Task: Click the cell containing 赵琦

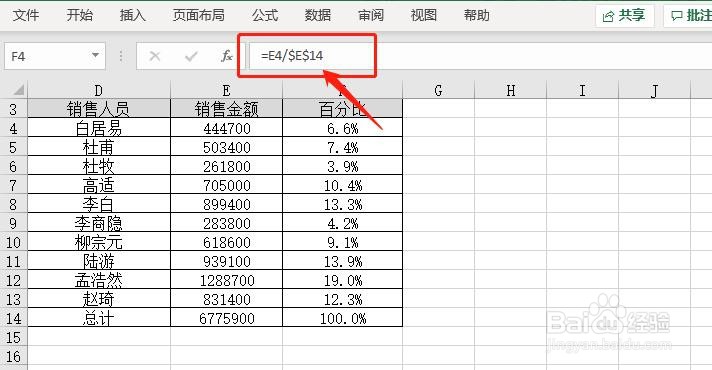Action: 99,299
